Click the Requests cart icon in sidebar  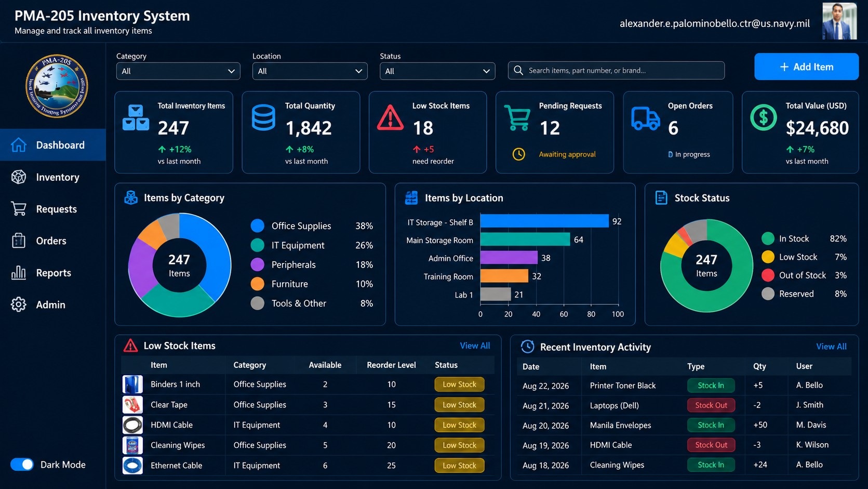(x=19, y=209)
